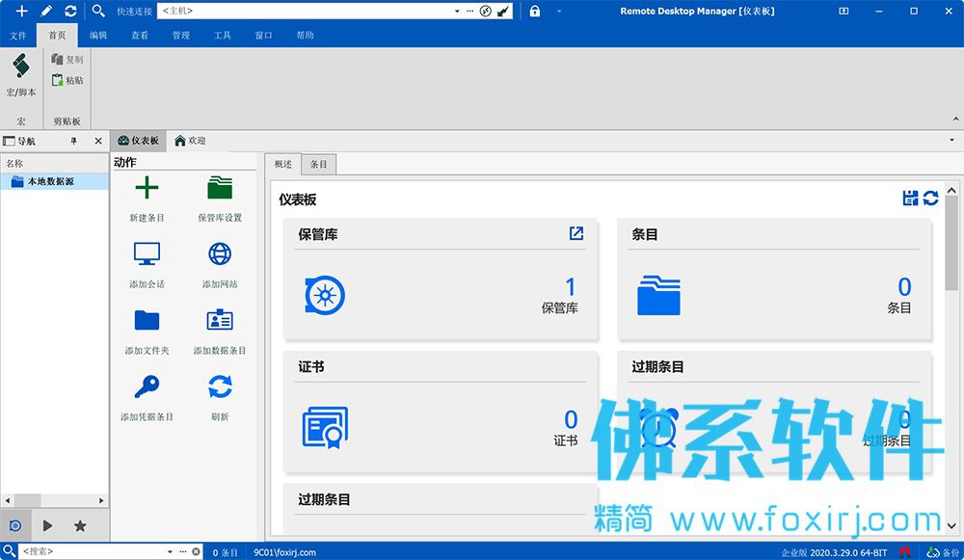Open the small dropdown right of lock icon
The image size is (964, 560).
[559, 11]
